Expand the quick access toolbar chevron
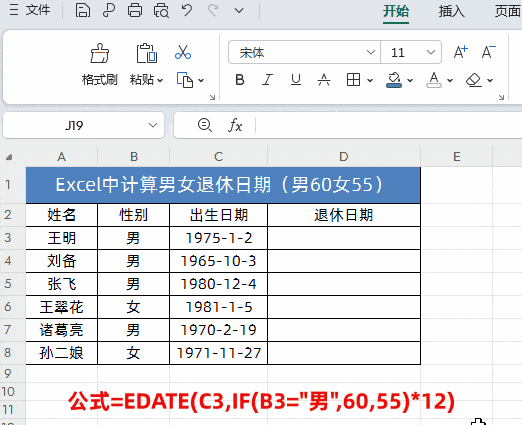The height and width of the screenshot is (425, 522). [x=239, y=11]
